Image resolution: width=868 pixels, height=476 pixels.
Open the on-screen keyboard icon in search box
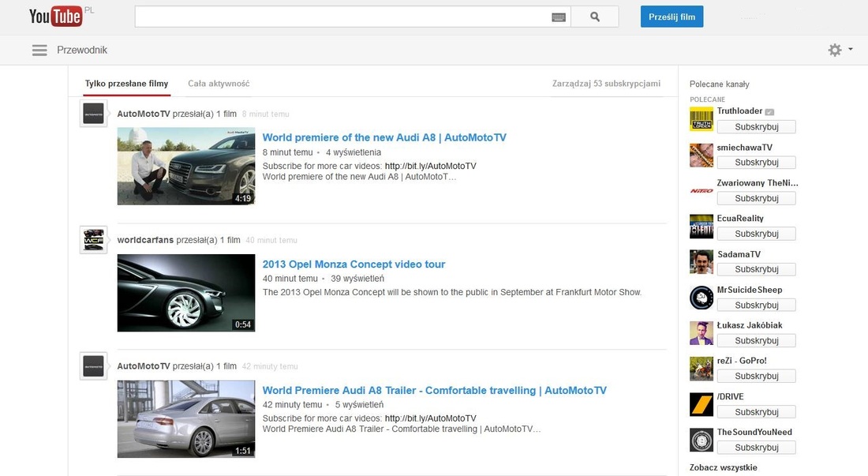tap(559, 17)
